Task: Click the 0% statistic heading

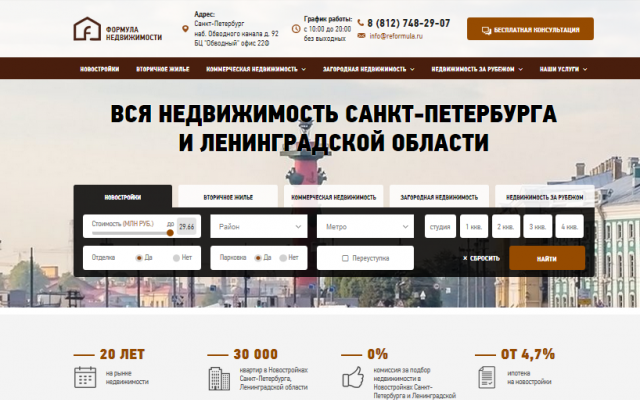Action: coord(378,354)
